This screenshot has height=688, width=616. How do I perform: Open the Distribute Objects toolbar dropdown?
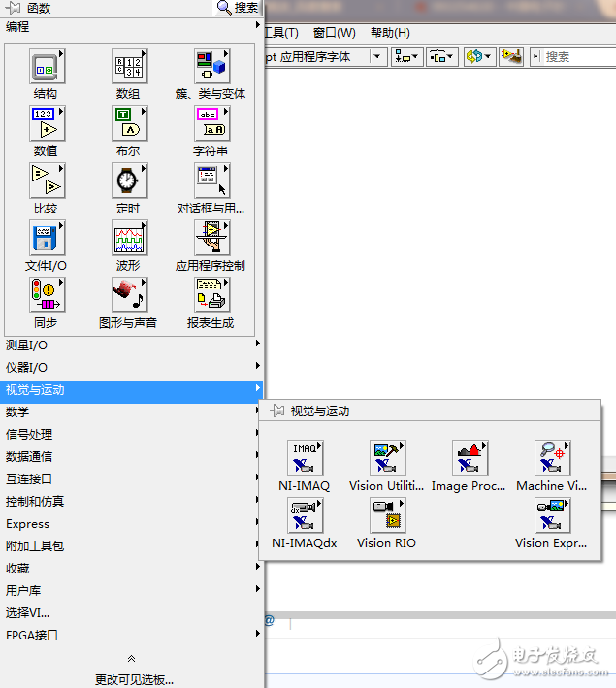[441, 56]
